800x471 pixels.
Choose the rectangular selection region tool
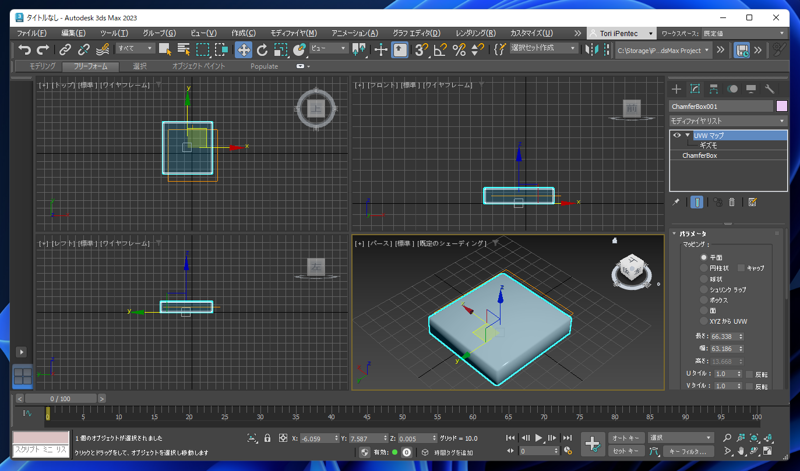pos(203,49)
